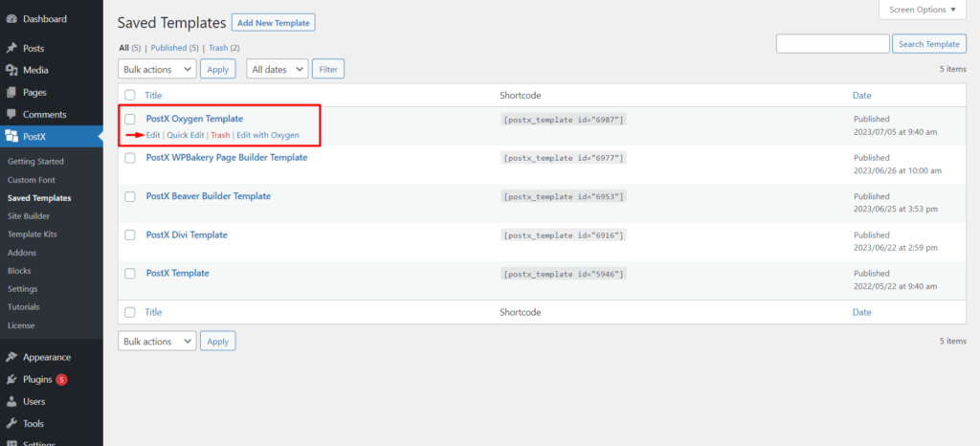Open Custom Font in PostX submenu
The width and height of the screenshot is (980, 446).
tap(32, 180)
